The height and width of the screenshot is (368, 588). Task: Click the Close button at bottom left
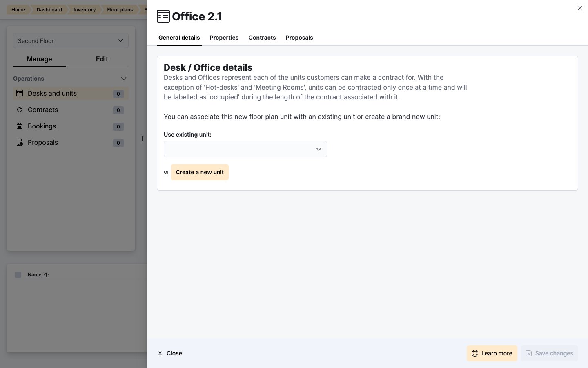click(170, 353)
